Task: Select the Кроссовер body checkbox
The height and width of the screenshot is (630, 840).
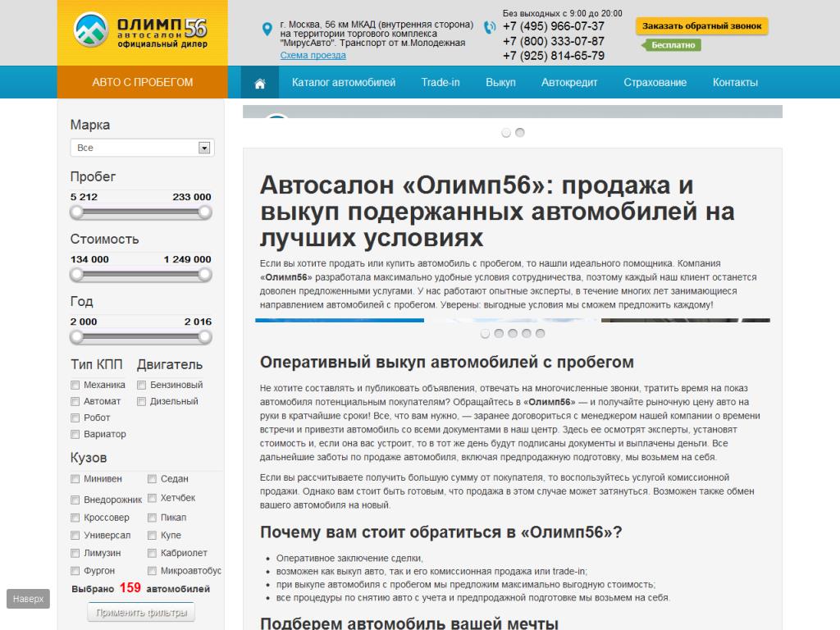Action: pyautogui.click(x=75, y=518)
